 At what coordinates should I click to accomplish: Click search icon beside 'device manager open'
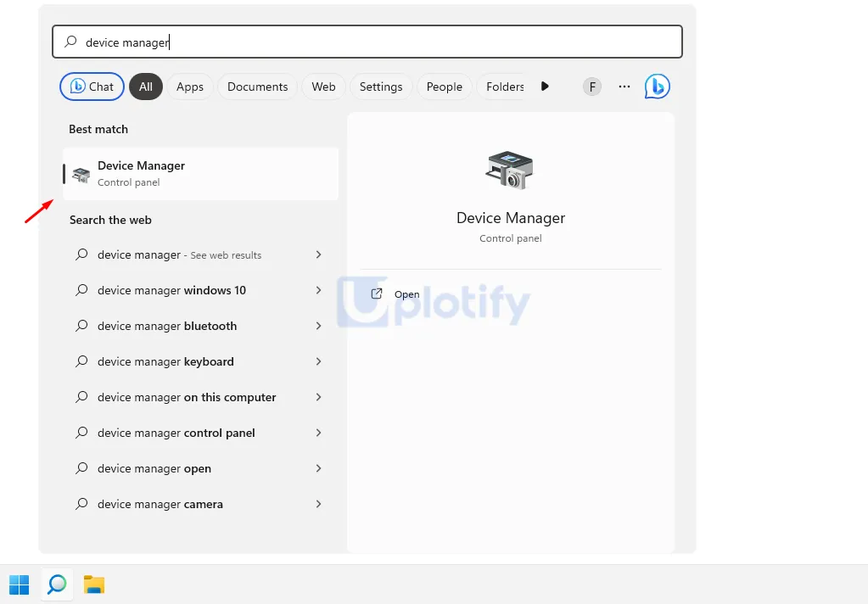[81, 468]
